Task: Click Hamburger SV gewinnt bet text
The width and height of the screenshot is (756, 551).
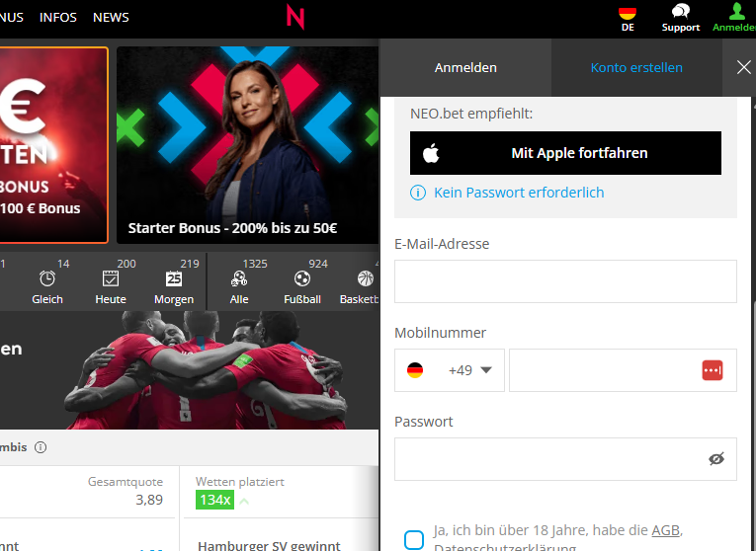Action: coord(269,546)
